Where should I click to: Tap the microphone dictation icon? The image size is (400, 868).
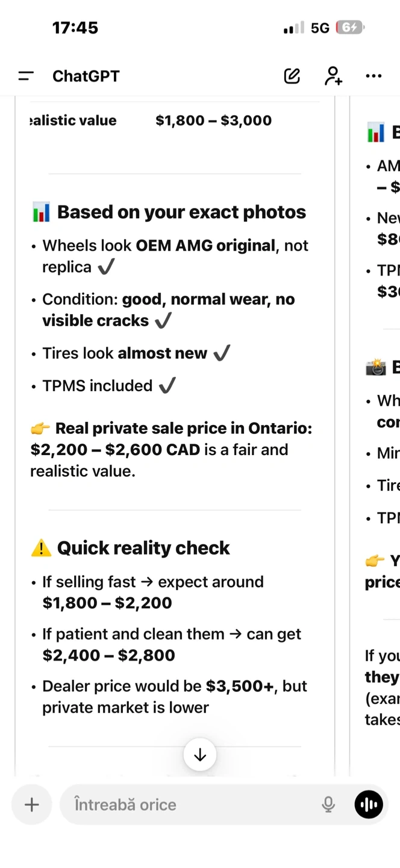pos(328,804)
